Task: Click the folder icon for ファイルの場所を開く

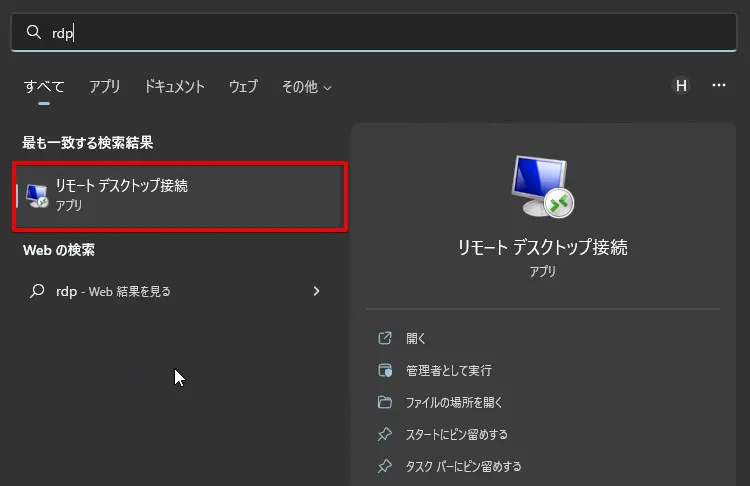Action: pos(385,403)
